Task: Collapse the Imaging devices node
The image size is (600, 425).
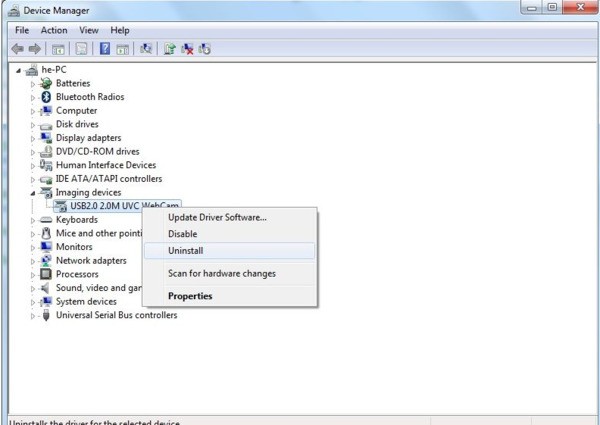Action: (33, 193)
